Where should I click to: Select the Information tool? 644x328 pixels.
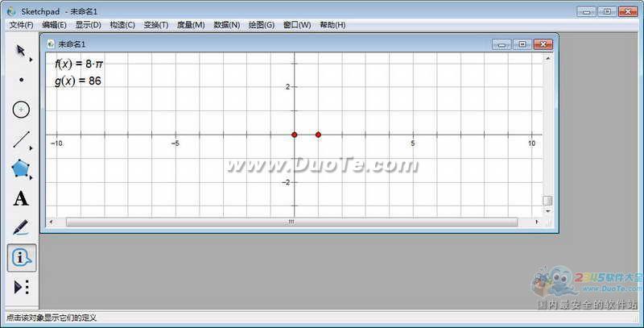[x=22, y=258]
